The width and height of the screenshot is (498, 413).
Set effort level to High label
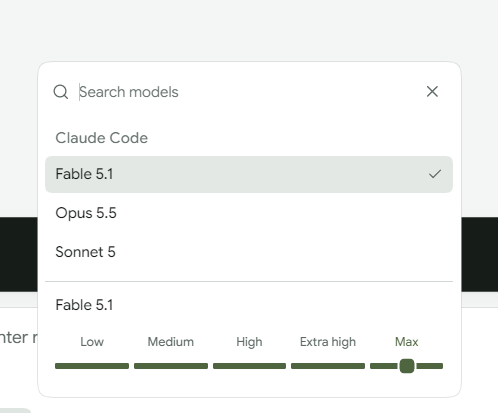pyautogui.click(x=249, y=342)
